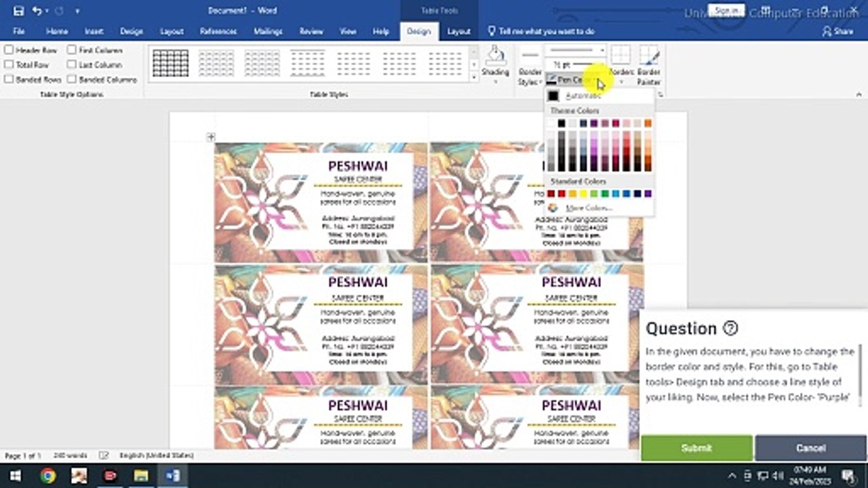This screenshot has height=488, width=868.
Task: Switch to the Insert tab
Action: pyautogui.click(x=94, y=31)
